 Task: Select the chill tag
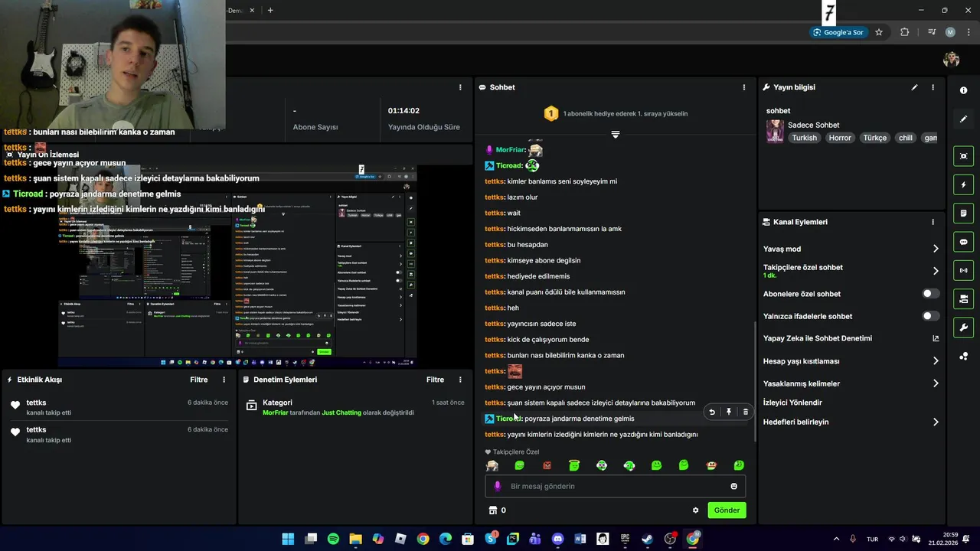point(906,138)
